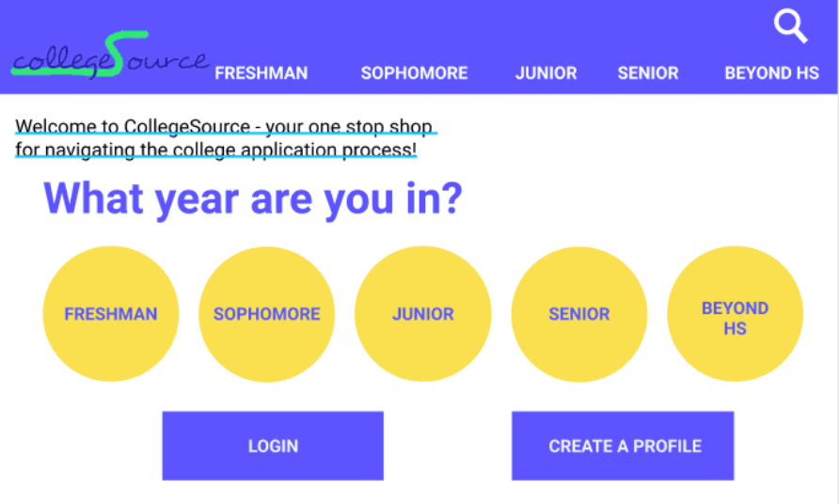Go to JUNIOR in the top navigation
The width and height of the screenshot is (839, 504).
coord(546,72)
